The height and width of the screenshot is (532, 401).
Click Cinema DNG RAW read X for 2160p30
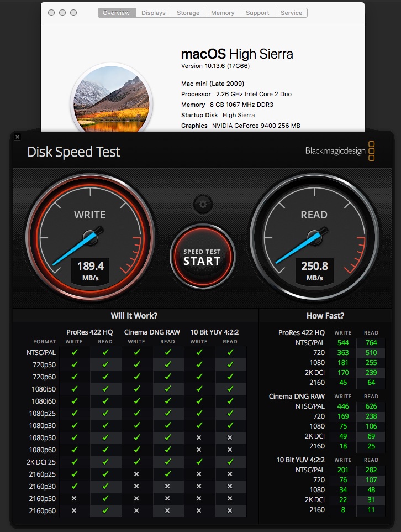pyautogui.click(x=167, y=486)
